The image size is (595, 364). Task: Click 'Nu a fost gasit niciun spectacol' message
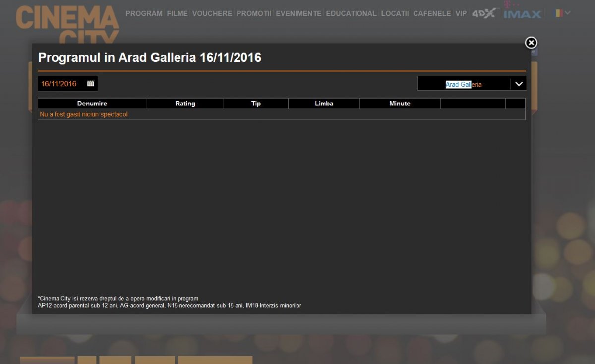[84, 114]
